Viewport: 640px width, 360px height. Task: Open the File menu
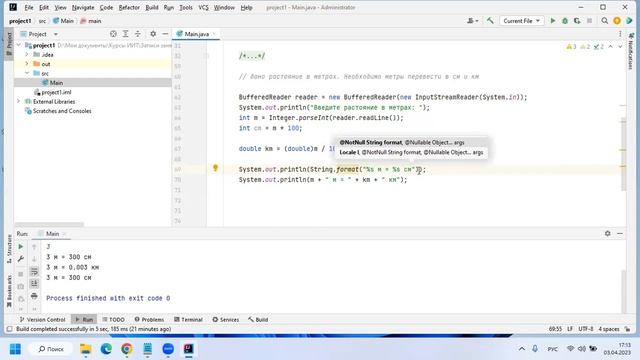coord(29,7)
